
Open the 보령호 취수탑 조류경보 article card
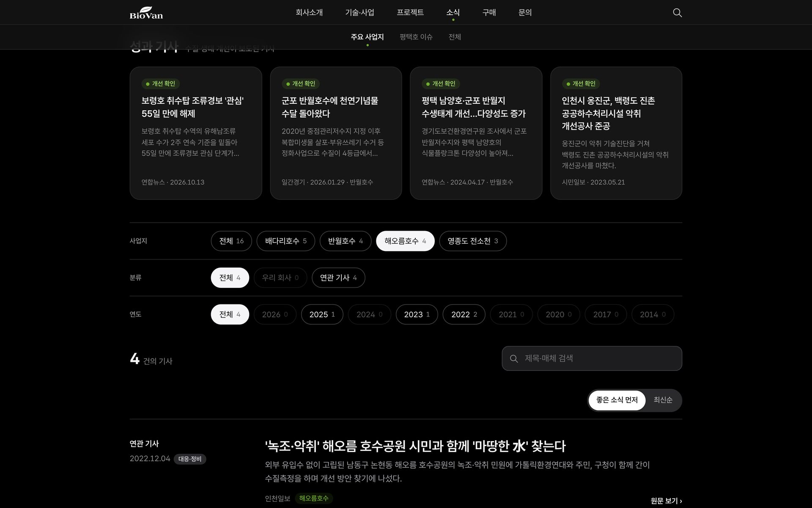[196, 133]
